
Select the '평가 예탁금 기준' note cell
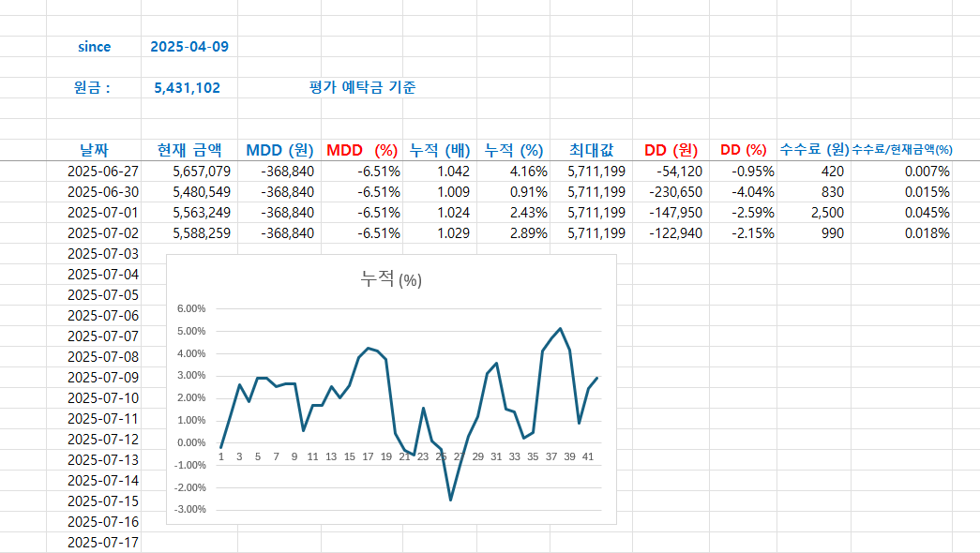(363, 87)
